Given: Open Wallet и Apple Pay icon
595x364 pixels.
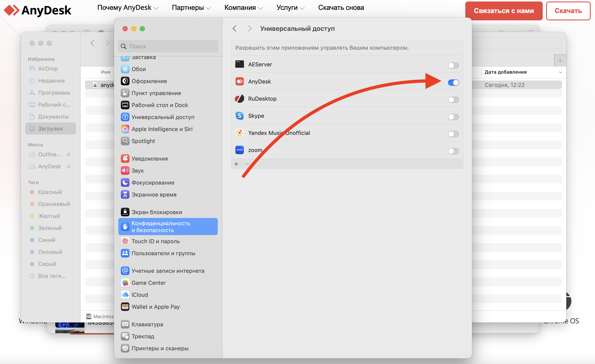Looking at the screenshot, I should coord(125,307).
